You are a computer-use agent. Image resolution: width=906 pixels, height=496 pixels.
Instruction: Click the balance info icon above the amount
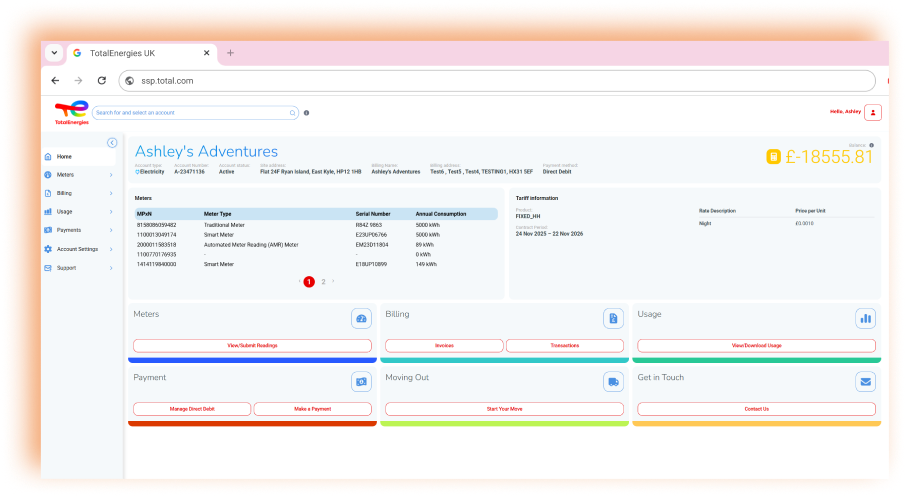pyautogui.click(x=871, y=145)
